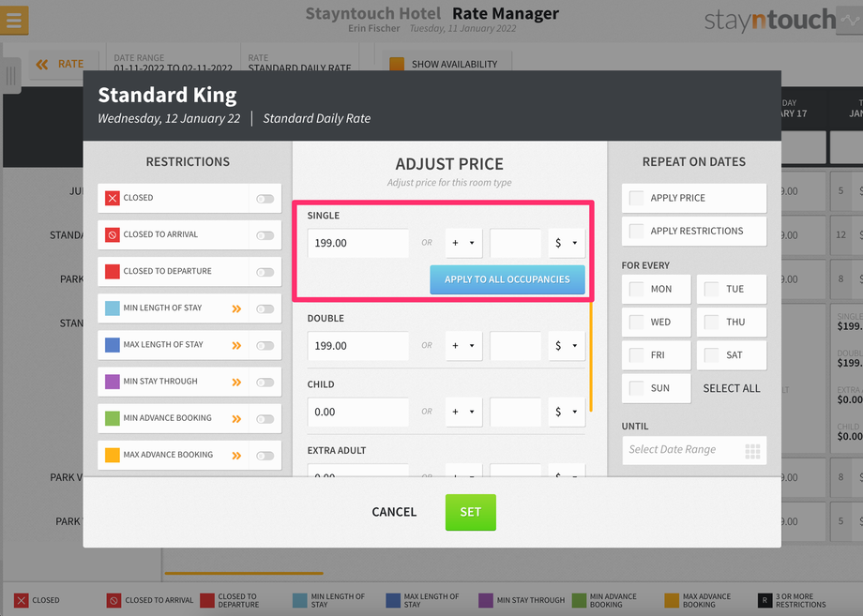863x616 pixels.
Task: Enable the Min Length of Stay switch
Action: (265, 308)
